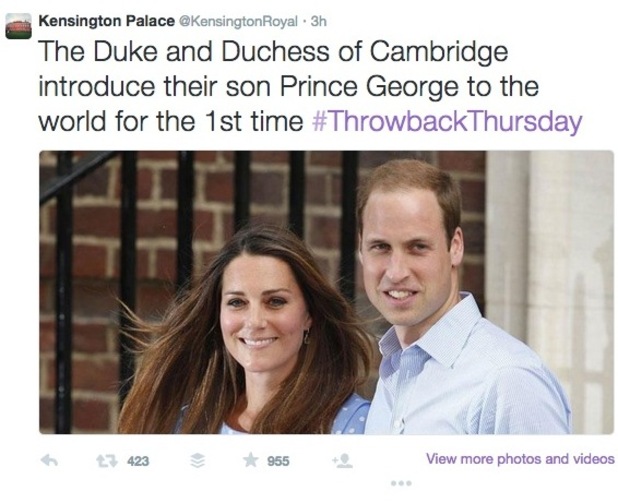
Task: Click View more photos and videos
Action: point(520,459)
